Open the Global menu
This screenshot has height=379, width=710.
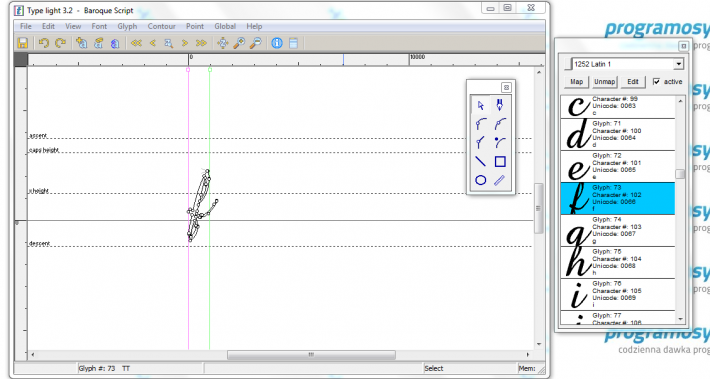[225, 26]
